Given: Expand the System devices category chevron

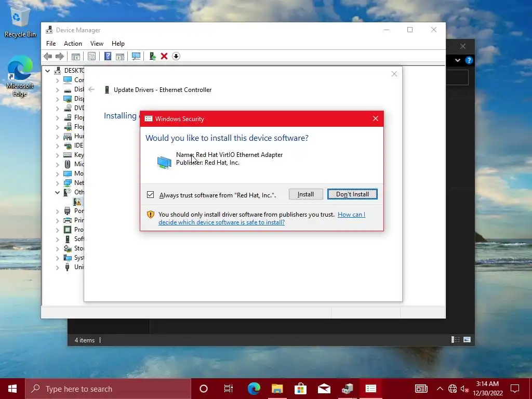Looking at the screenshot, I should click(x=57, y=258).
